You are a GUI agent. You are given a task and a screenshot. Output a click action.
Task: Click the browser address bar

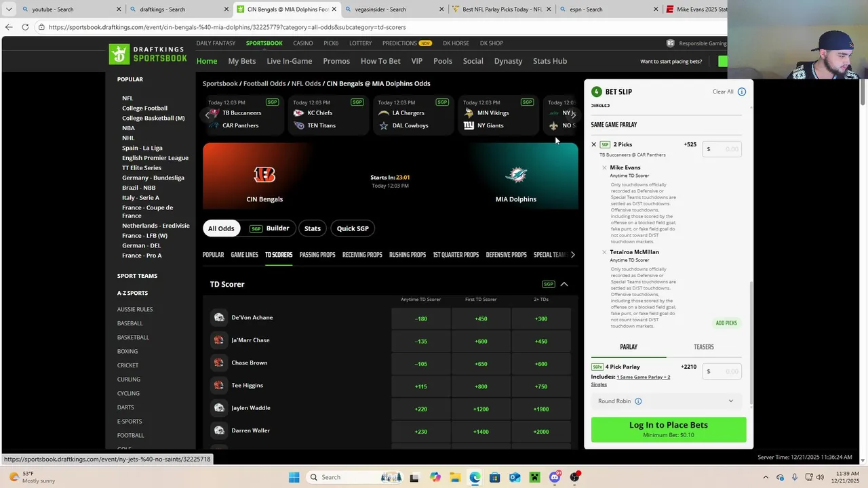(x=380, y=27)
